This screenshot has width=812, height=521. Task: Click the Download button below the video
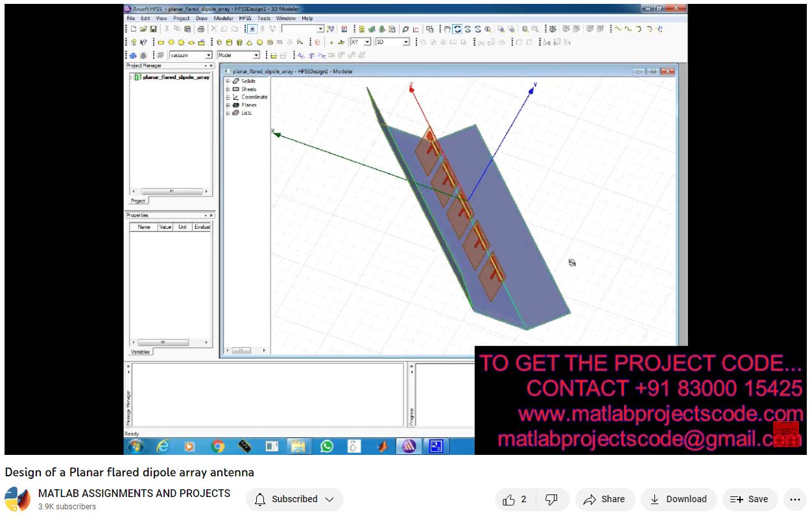[678, 499]
